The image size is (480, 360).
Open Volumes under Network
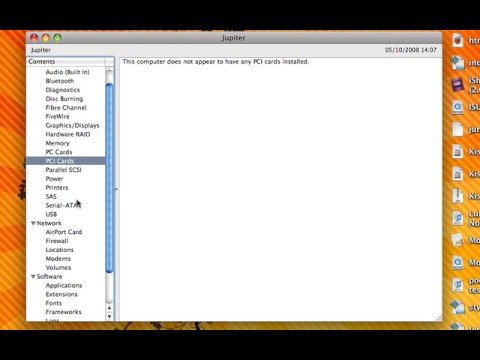[x=58, y=268]
